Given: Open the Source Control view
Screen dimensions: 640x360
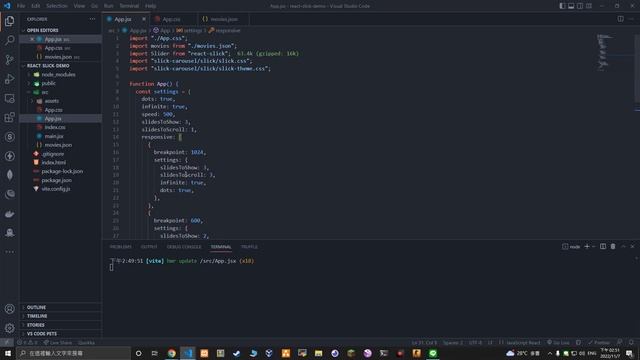Looking at the screenshot, I should (x=10, y=60).
